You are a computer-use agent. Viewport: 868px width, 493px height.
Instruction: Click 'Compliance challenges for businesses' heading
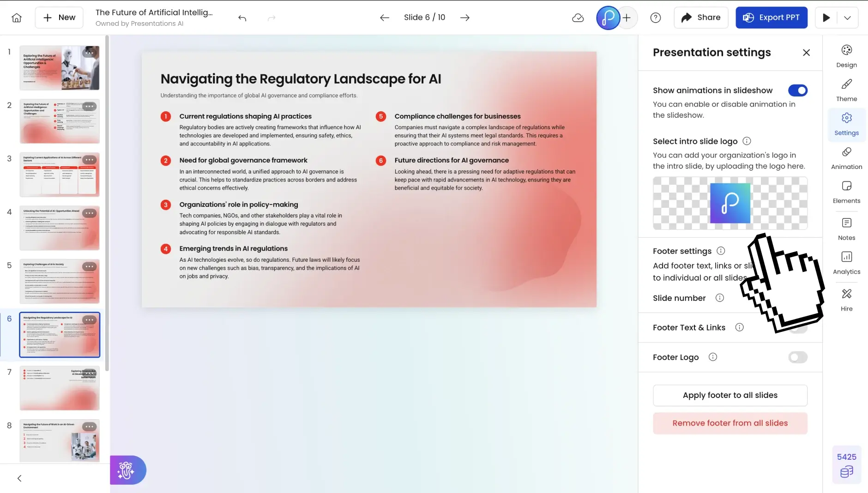[458, 116]
